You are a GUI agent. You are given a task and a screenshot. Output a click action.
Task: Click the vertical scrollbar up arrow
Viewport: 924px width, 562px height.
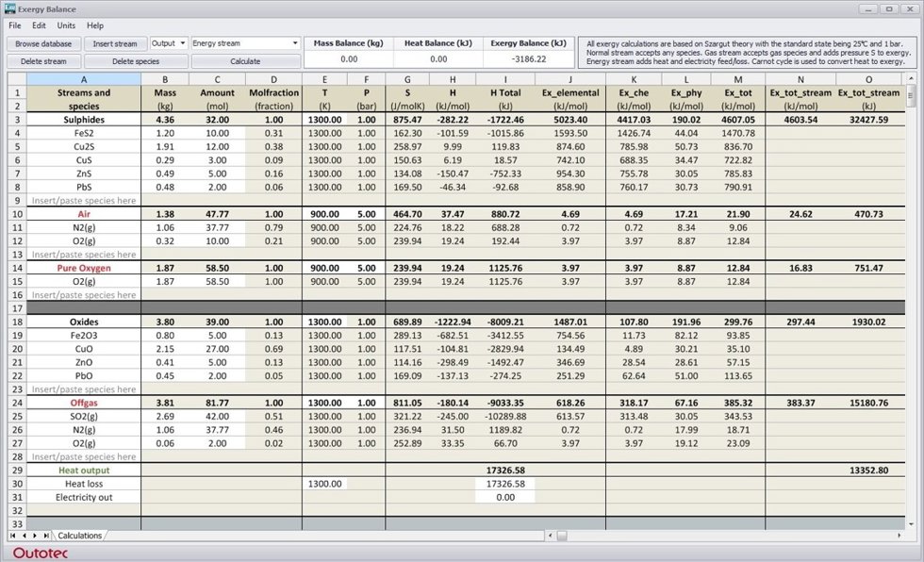911,78
